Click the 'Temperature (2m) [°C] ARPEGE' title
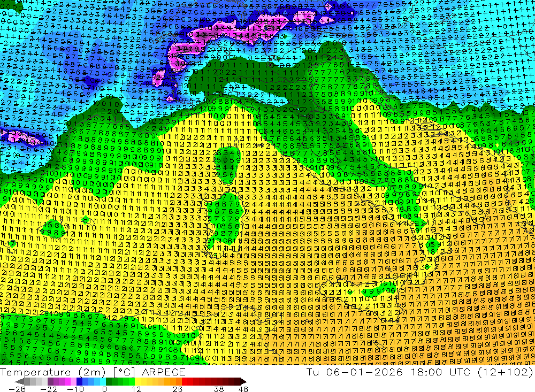Screen dimensions: 535x392 coord(93,372)
